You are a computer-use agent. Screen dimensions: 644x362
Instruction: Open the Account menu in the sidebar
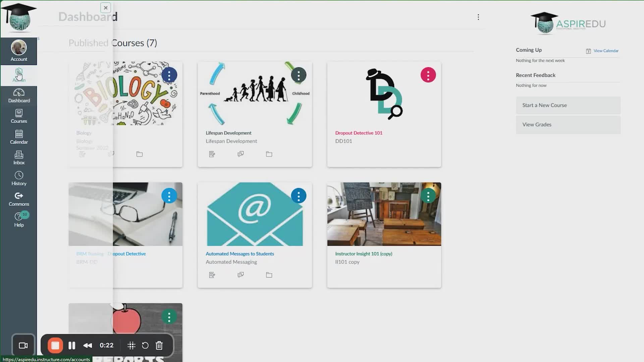point(19,51)
